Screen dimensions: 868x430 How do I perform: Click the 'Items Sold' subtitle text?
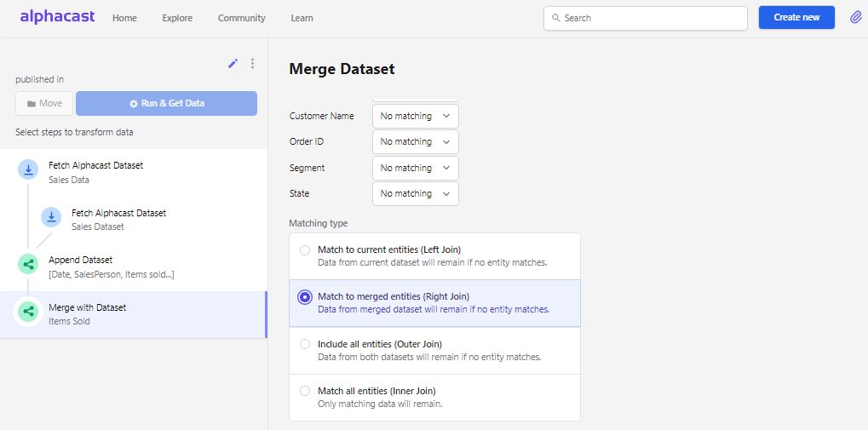[69, 322]
